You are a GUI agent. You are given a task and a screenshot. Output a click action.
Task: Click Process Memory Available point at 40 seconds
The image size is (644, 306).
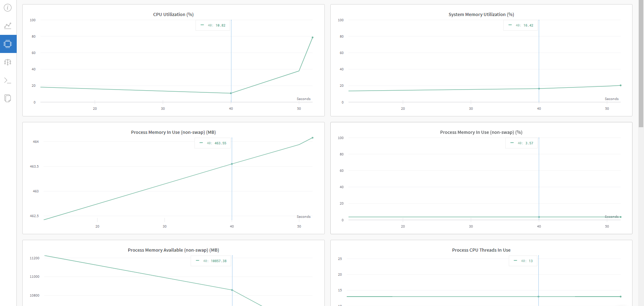coord(232,290)
